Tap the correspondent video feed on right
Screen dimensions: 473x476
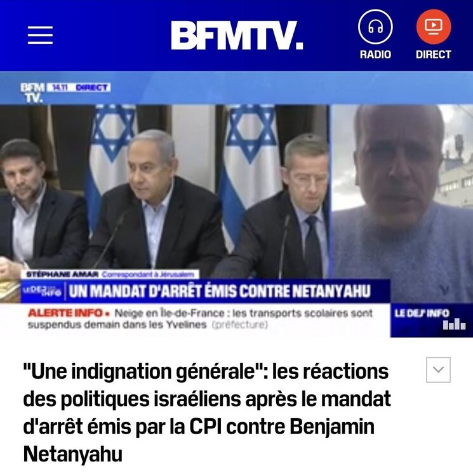pos(401,203)
